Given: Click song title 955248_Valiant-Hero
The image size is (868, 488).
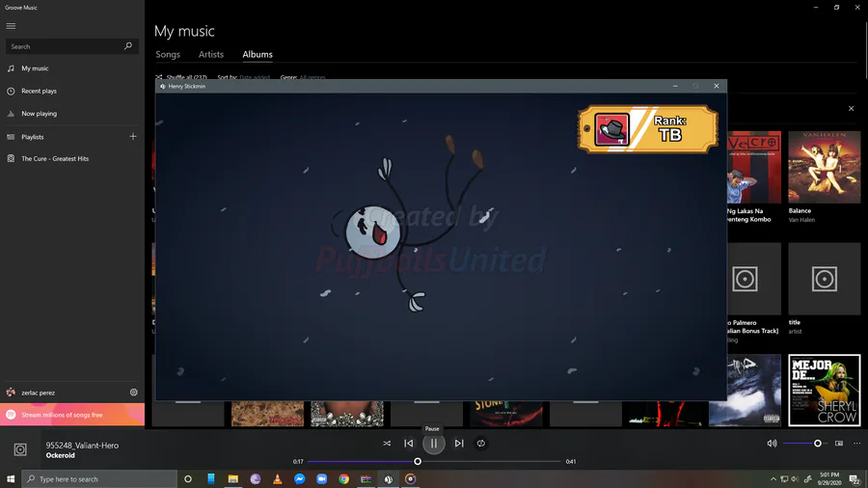Looking at the screenshot, I should click(x=82, y=446).
